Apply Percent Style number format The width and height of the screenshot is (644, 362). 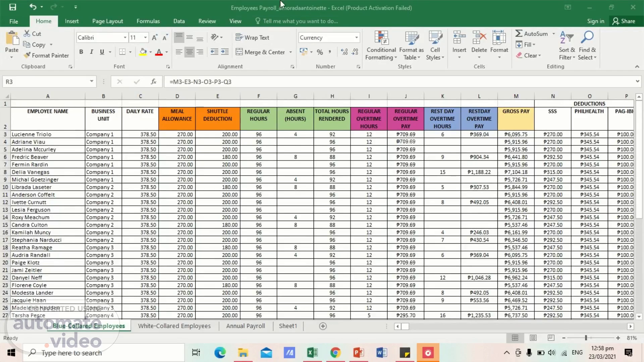click(x=320, y=52)
